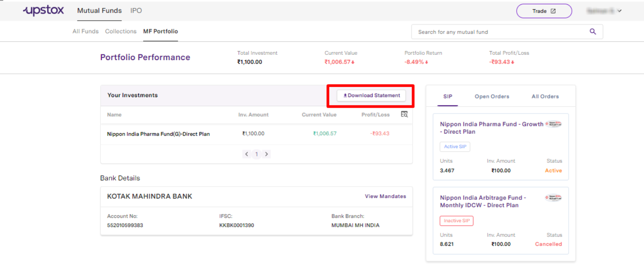Screen dimensions: 644x277
Task: Click Nippon logo on Pharma Fund card
Action: tap(554, 124)
